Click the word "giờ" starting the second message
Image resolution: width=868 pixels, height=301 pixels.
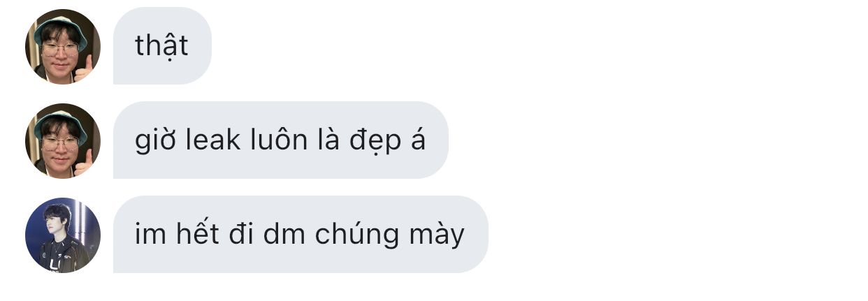pyautogui.click(x=150, y=142)
